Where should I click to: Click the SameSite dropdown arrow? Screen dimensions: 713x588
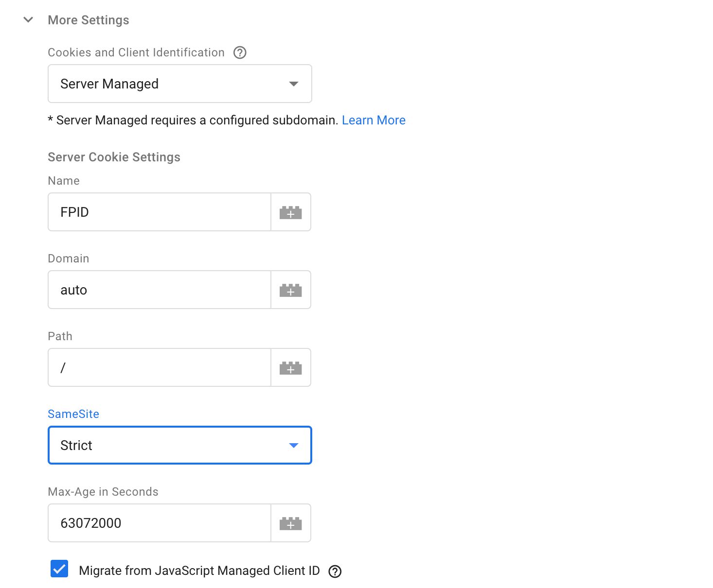pyautogui.click(x=293, y=445)
